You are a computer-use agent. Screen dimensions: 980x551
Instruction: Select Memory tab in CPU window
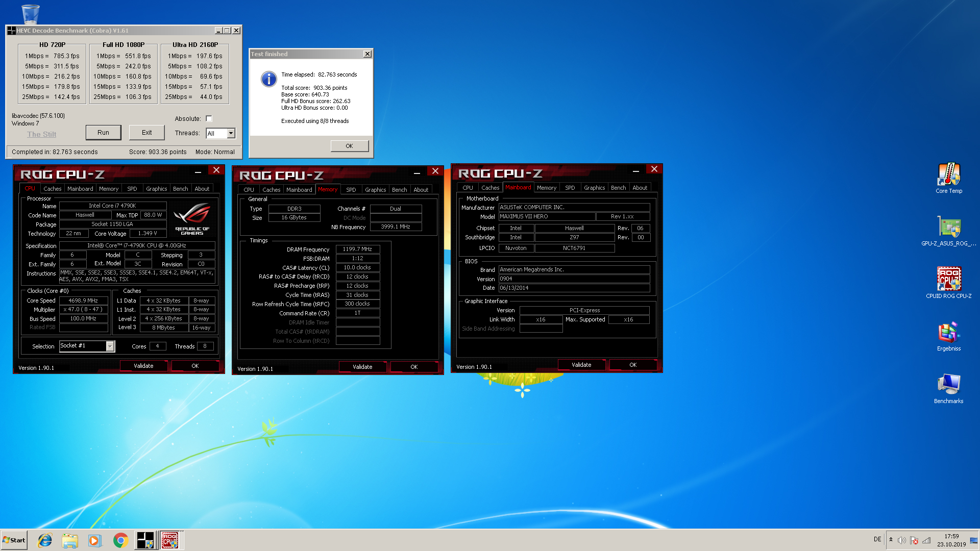(x=109, y=189)
